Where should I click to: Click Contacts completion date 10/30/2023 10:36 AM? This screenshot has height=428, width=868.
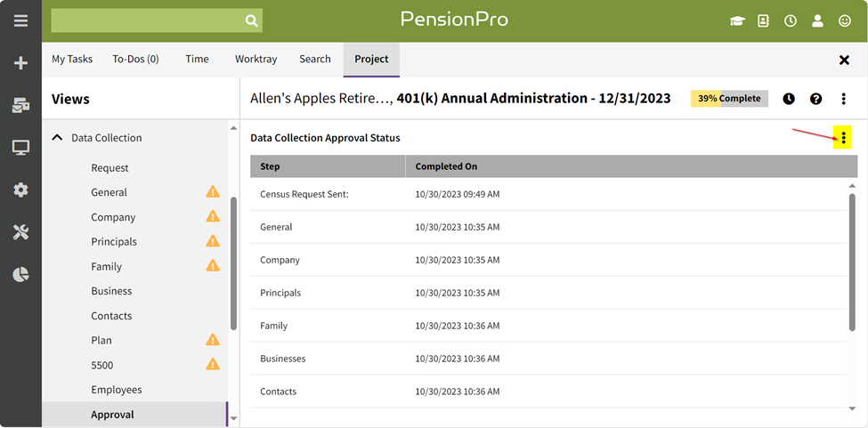(458, 392)
